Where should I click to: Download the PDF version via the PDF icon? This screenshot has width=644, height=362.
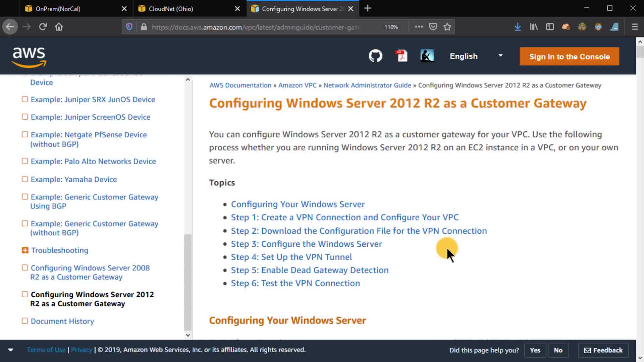tap(401, 56)
